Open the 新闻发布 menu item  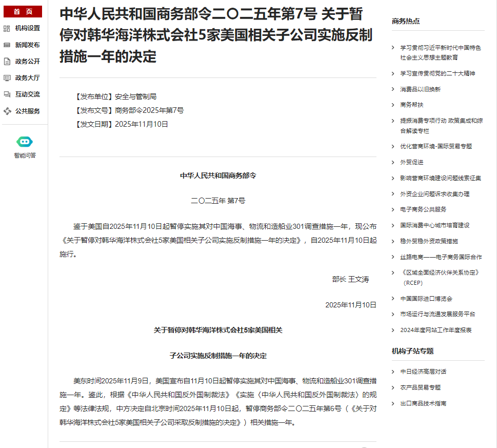point(27,45)
